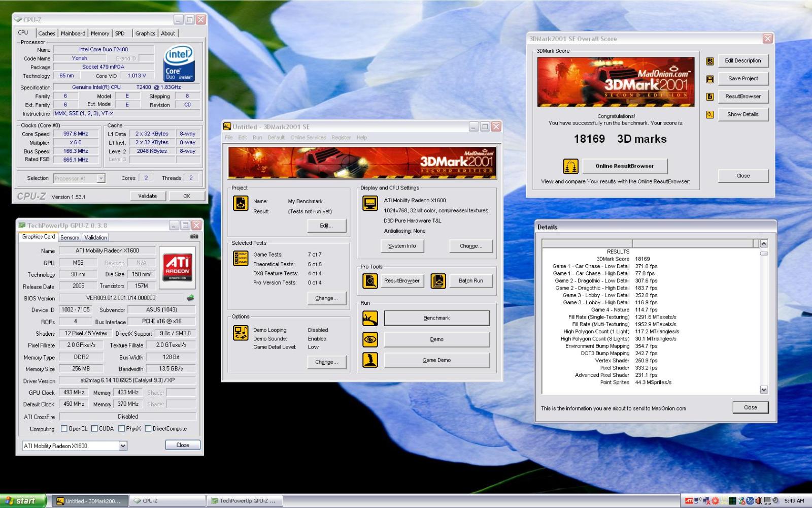Viewport: 812px width, 508px height.
Task: Toggle the PhysX checkbox in GPU-Z
Action: 122,428
